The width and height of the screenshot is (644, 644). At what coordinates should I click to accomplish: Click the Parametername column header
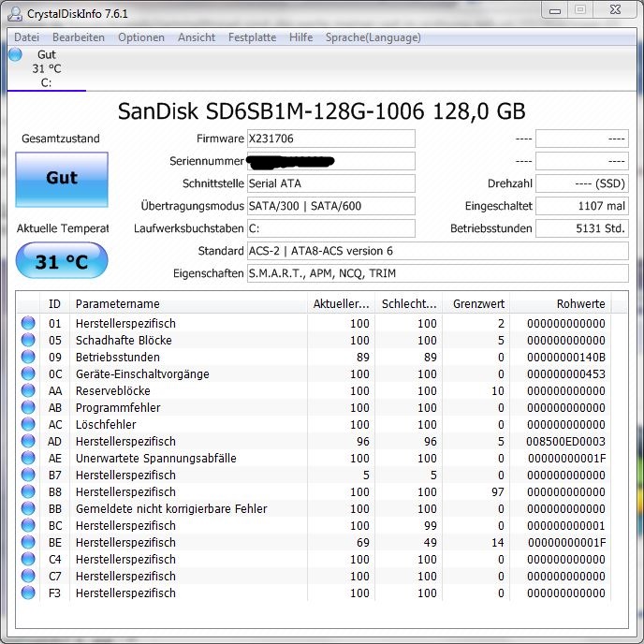pyautogui.click(x=188, y=304)
